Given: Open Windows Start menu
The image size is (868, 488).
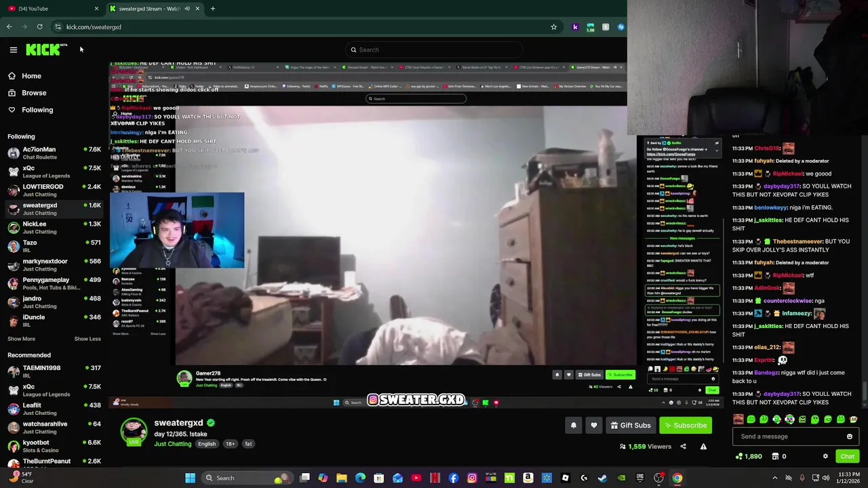Looking at the screenshot, I should pyautogui.click(x=191, y=478).
